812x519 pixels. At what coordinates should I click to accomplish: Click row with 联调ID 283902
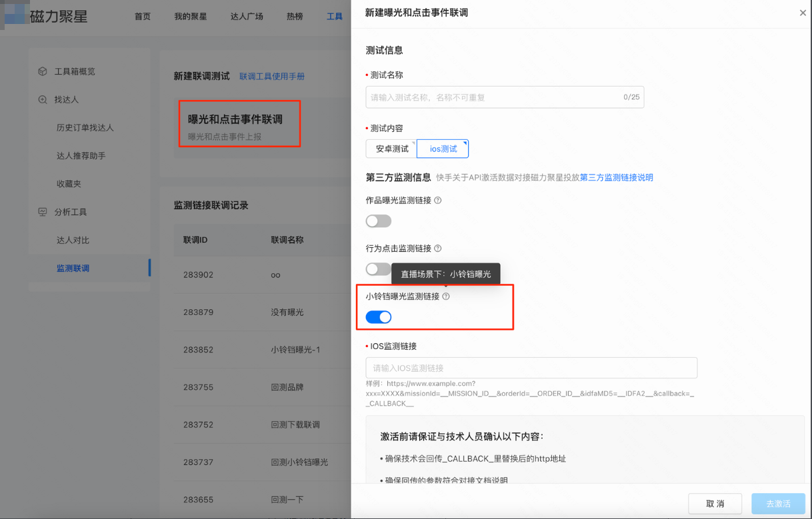(263, 274)
